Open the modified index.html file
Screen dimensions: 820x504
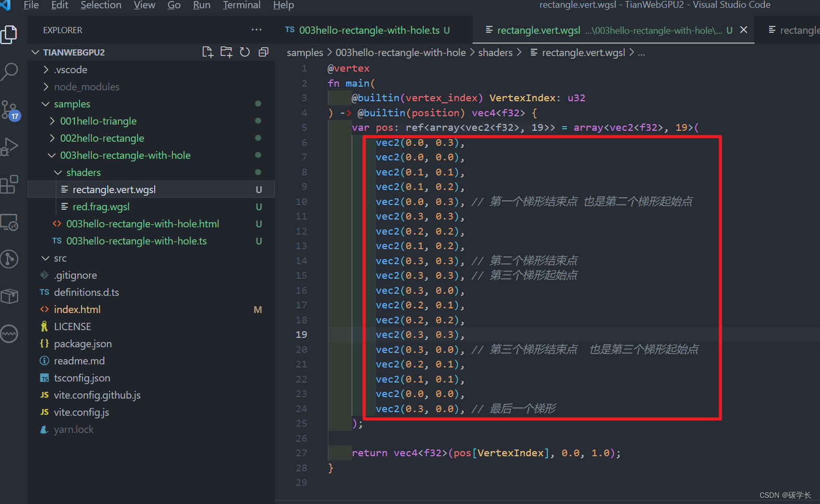[151, 309]
